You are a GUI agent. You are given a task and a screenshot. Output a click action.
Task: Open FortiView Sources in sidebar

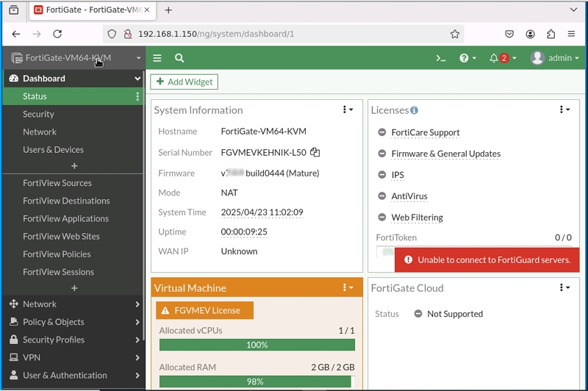click(x=57, y=183)
